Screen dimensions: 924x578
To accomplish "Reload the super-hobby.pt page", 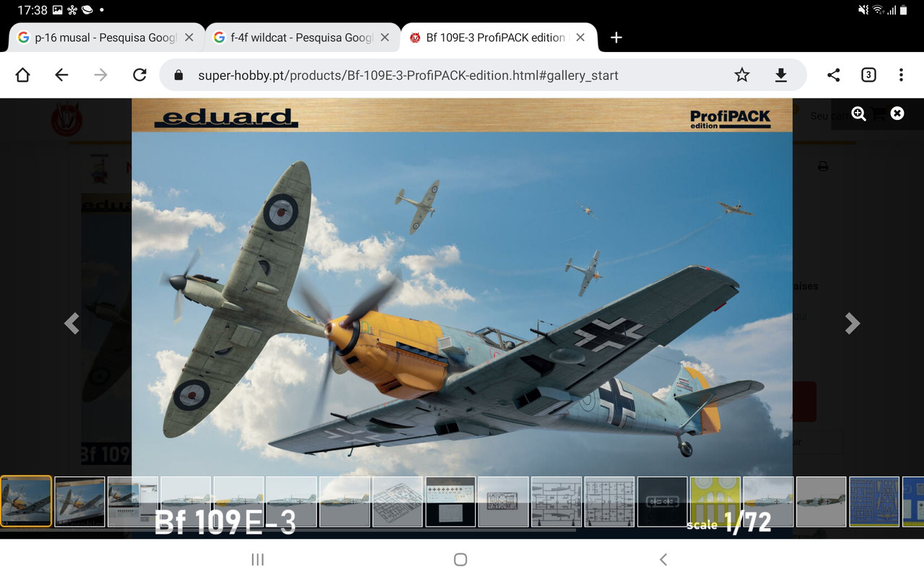I will 140,75.
